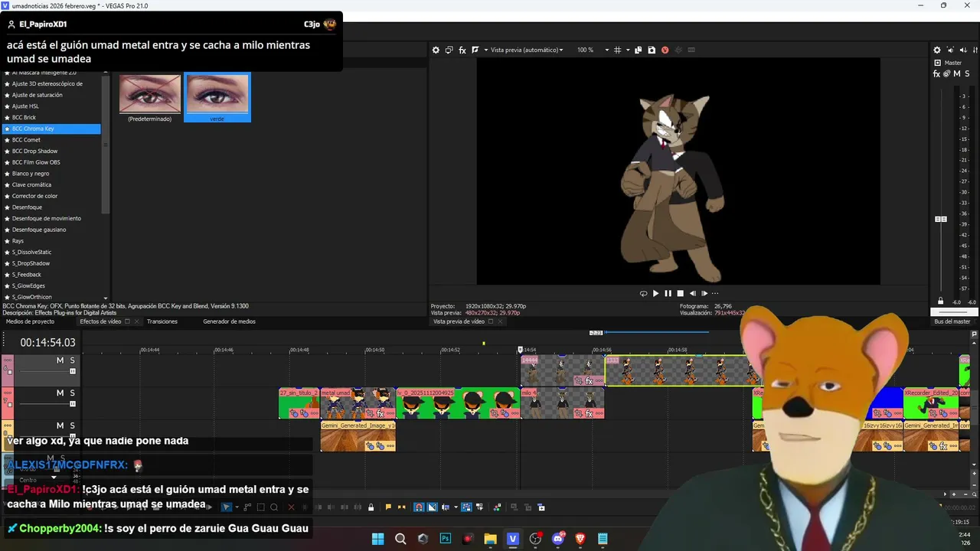Open Master bus automation settings icon
The image size is (980, 551).
coord(947,74)
